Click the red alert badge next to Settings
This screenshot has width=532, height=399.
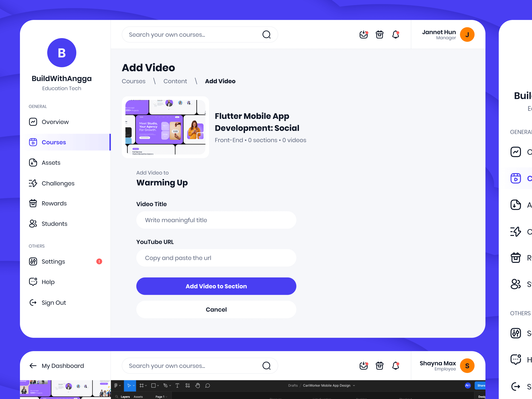[99, 261]
